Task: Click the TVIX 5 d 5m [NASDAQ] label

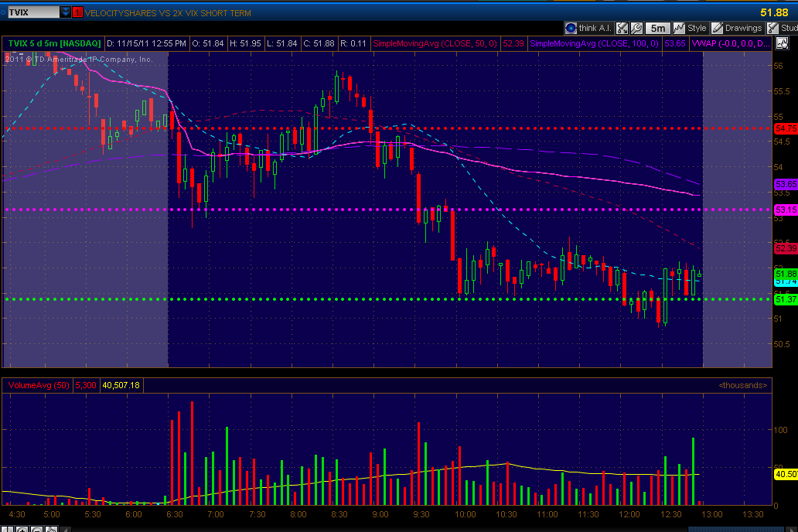Action: click(x=54, y=44)
